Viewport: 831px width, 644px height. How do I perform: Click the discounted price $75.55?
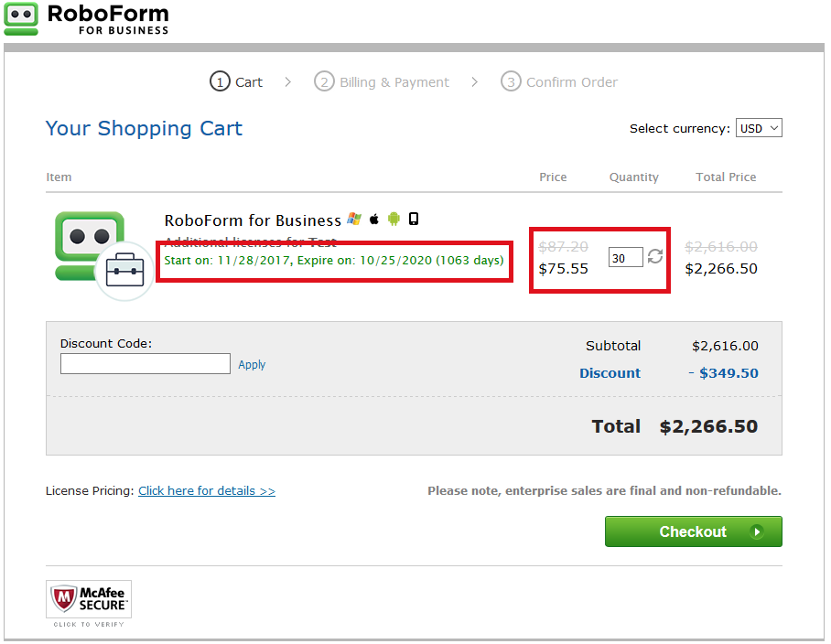tap(564, 269)
